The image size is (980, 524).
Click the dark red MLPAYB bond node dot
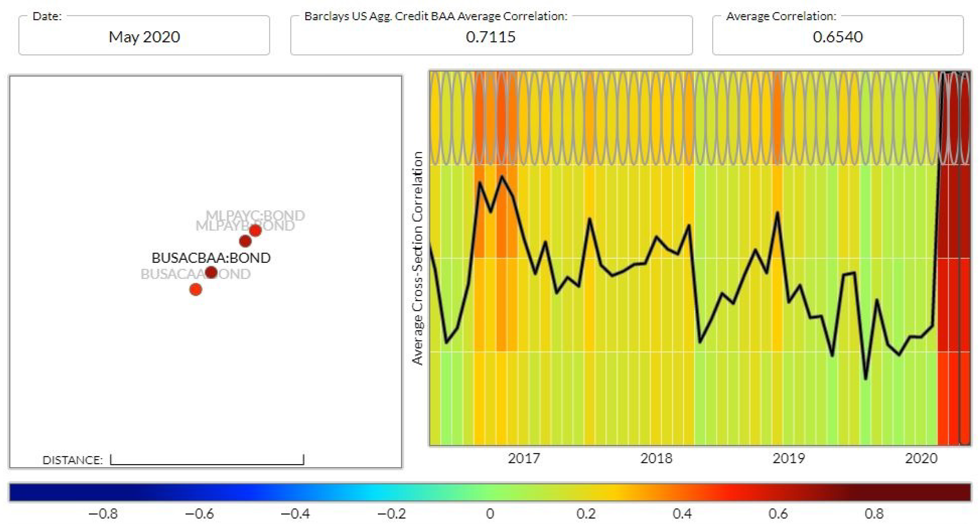[x=245, y=241]
